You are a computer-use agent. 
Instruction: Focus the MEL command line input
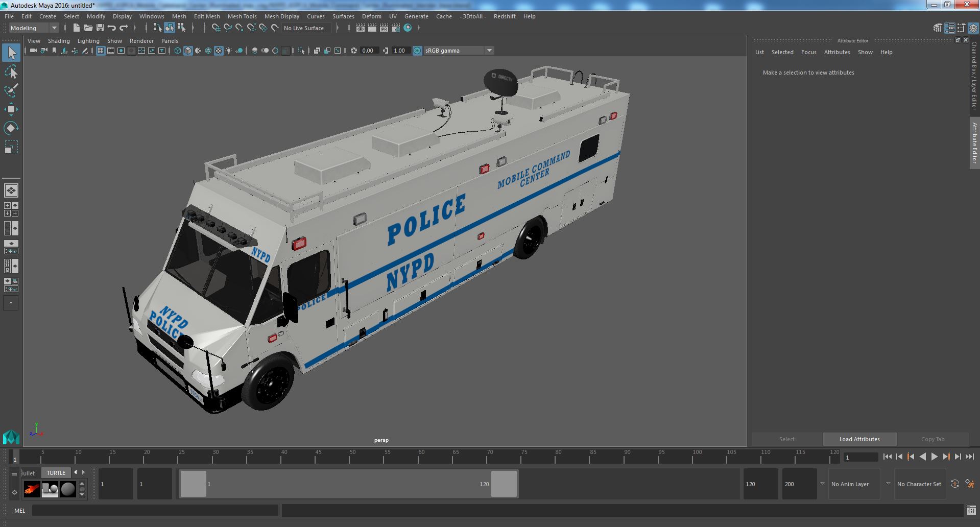[x=155, y=511]
